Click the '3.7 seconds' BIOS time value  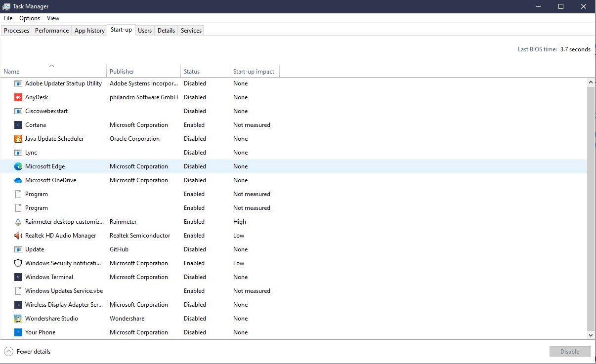point(575,49)
